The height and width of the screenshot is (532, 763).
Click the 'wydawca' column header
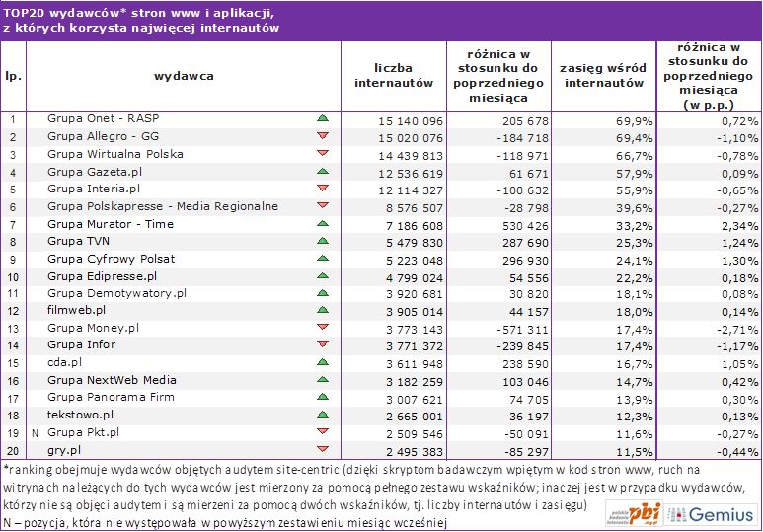coord(184,76)
